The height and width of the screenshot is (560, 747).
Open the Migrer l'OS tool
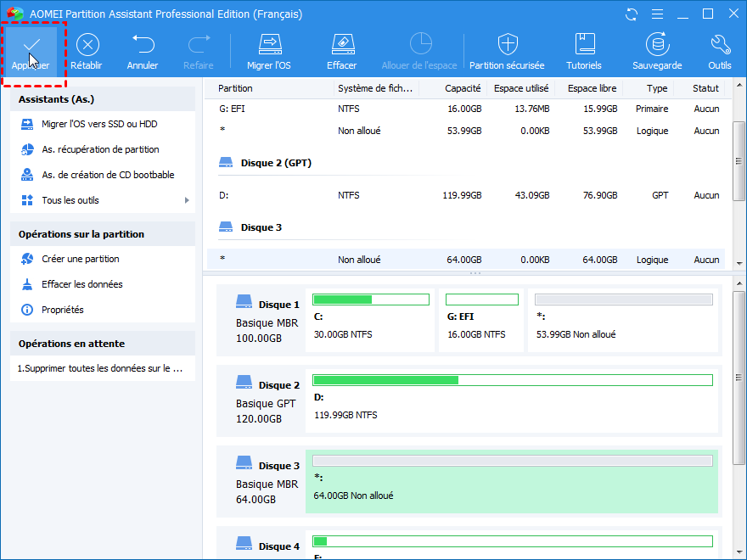[x=269, y=45]
